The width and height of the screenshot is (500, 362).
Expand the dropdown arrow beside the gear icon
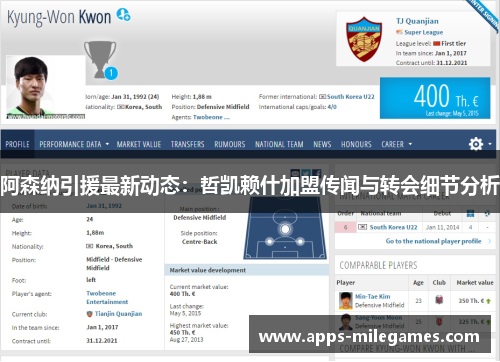[x=490, y=144]
